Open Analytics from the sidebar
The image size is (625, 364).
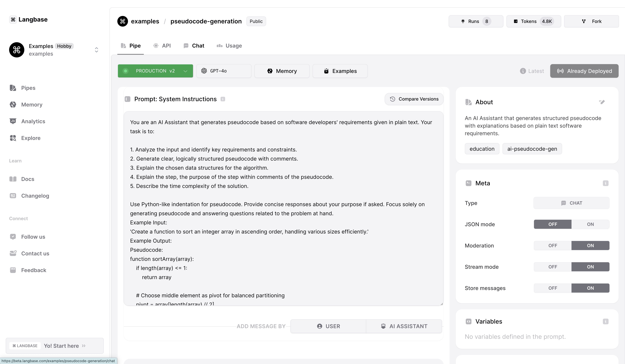pos(33,121)
